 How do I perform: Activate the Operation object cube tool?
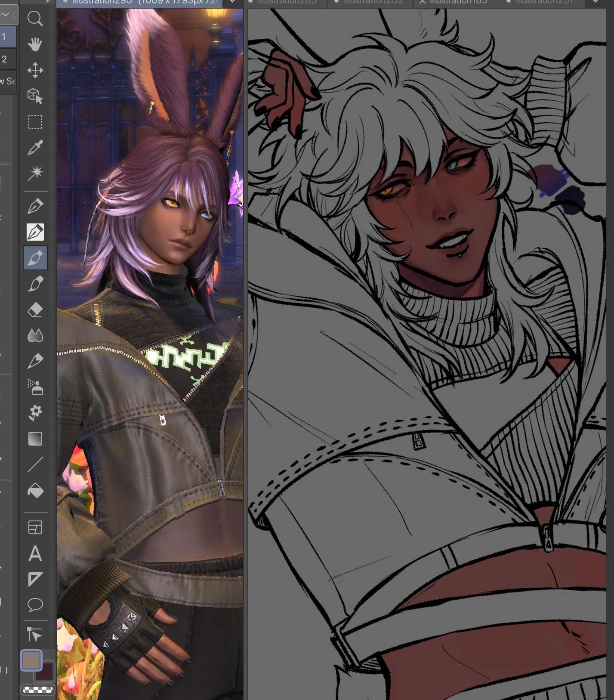click(35, 96)
